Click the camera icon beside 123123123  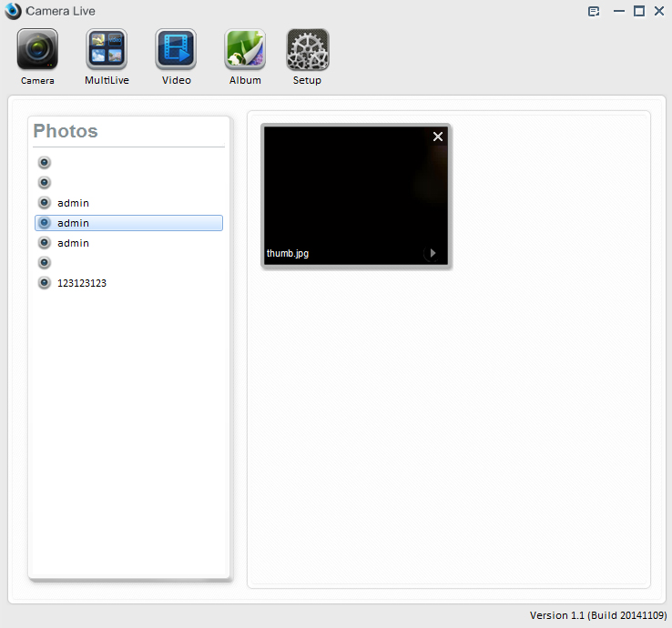pos(44,283)
